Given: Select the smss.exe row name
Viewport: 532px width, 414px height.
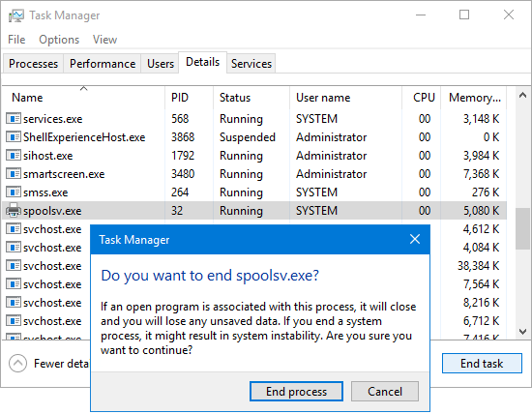Looking at the screenshot, I should [x=45, y=192].
